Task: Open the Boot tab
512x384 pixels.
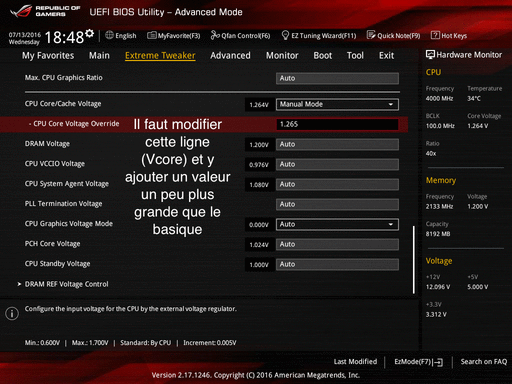Action: (323, 55)
